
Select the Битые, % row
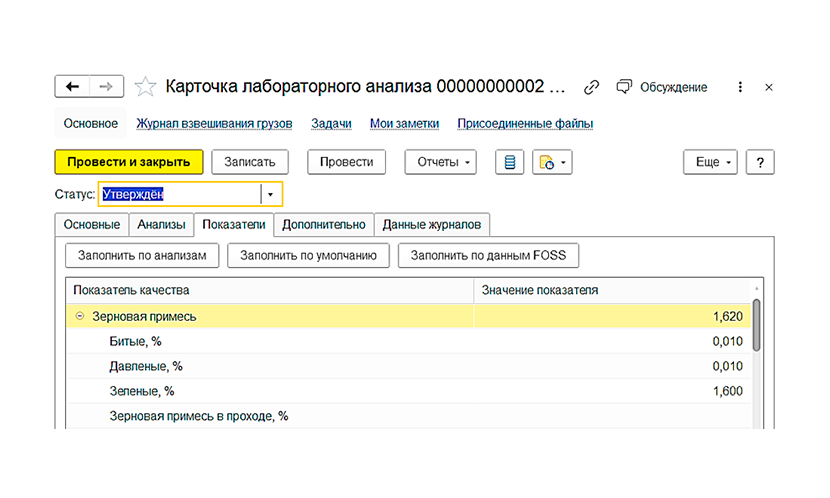pos(409,341)
